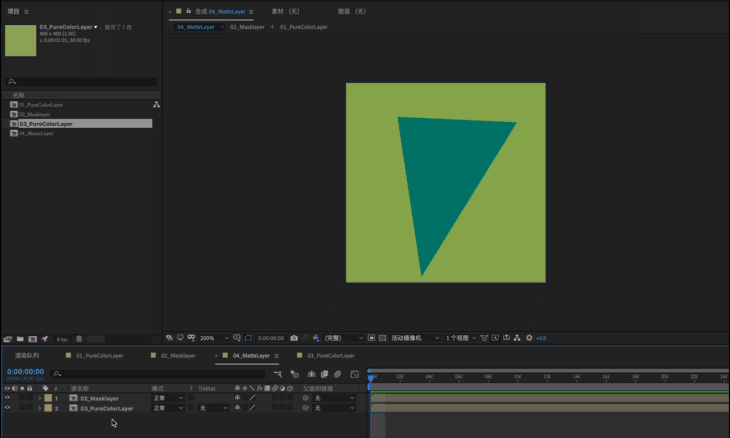Hide the 03_PureColorLayer layer with eye icon

coord(7,408)
